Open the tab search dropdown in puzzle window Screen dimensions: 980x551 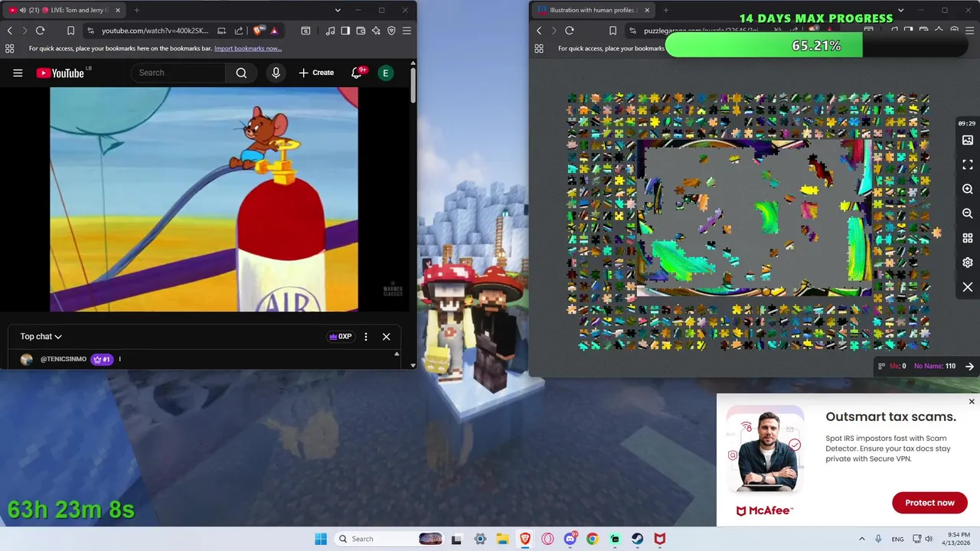click(900, 10)
